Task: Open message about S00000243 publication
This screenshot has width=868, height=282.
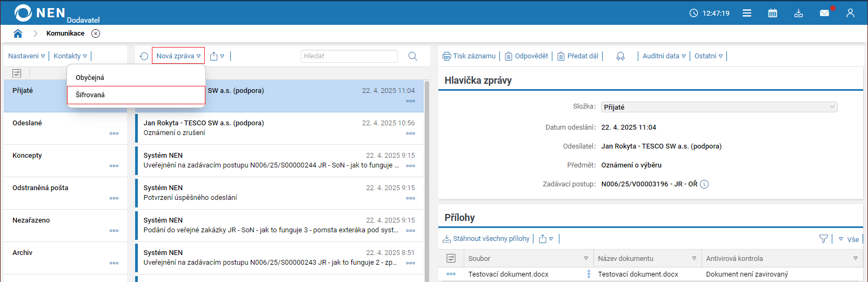Action: click(279, 258)
